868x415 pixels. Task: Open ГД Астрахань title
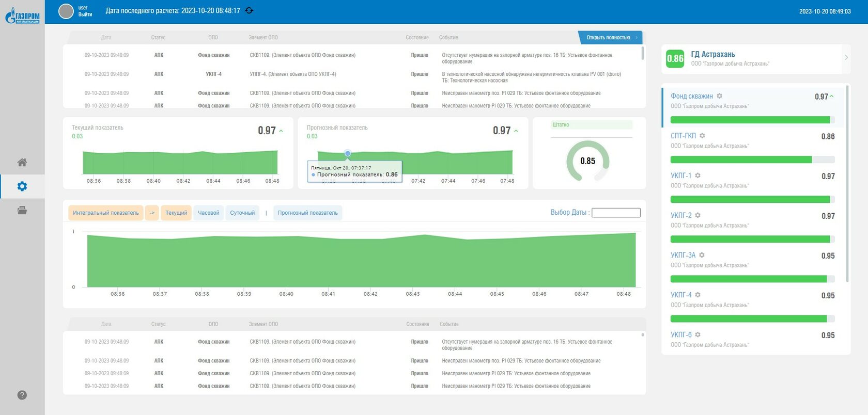click(713, 54)
